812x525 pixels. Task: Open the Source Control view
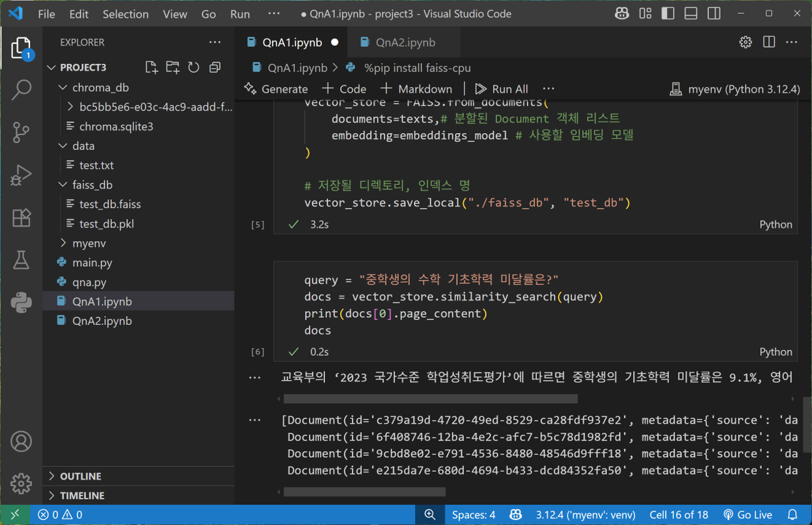point(21,132)
